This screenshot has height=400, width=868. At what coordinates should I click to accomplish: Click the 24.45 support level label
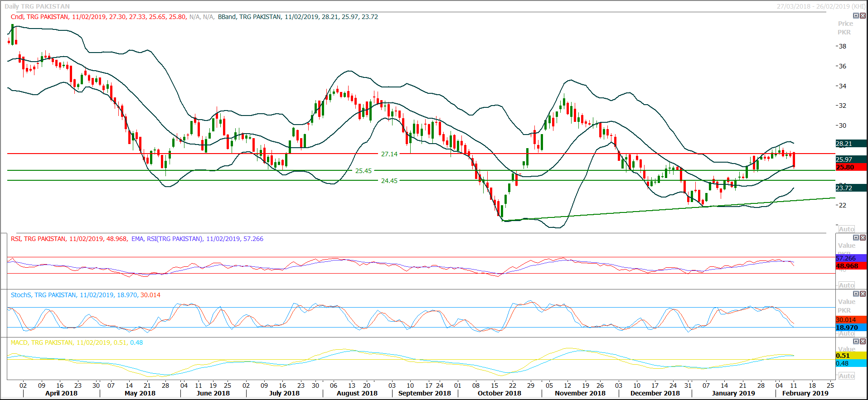(x=389, y=181)
